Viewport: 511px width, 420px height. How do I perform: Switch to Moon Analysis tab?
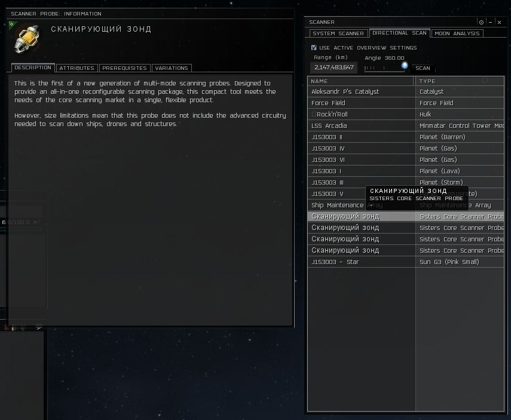457,33
